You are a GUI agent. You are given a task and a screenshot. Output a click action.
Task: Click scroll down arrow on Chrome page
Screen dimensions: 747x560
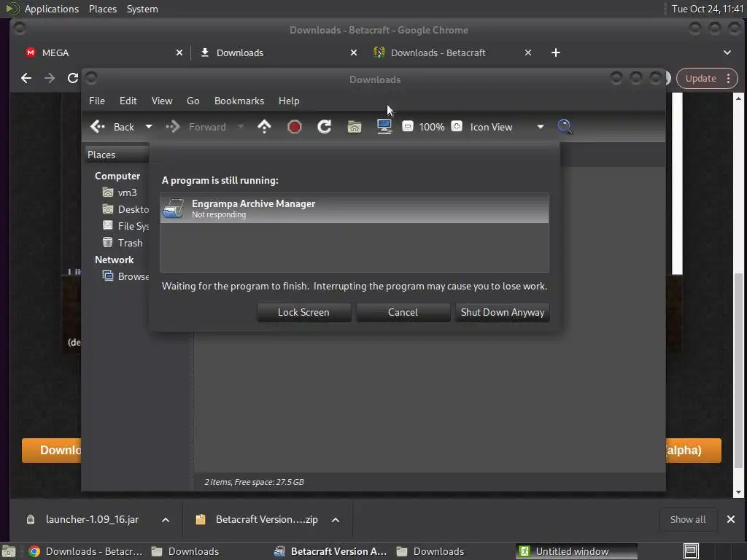coord(738,492)
